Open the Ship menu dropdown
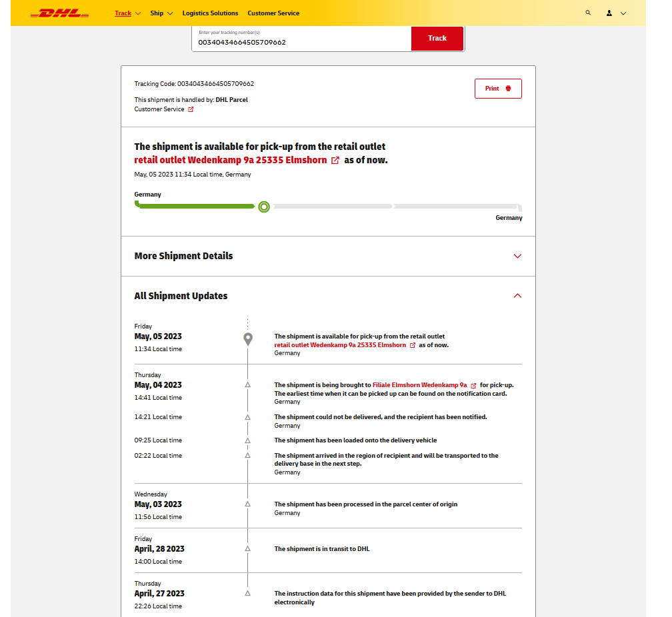The height and width of the screenshot is (617, 672). [161, 13]
